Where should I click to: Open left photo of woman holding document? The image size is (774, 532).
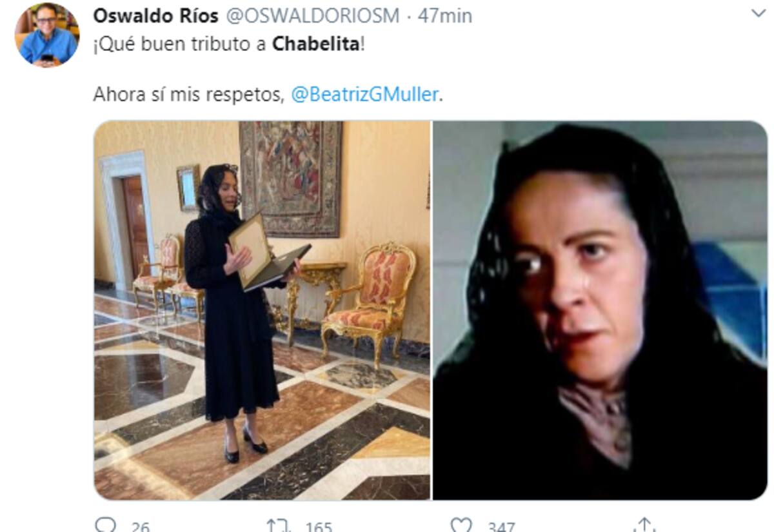coord(262,310)
